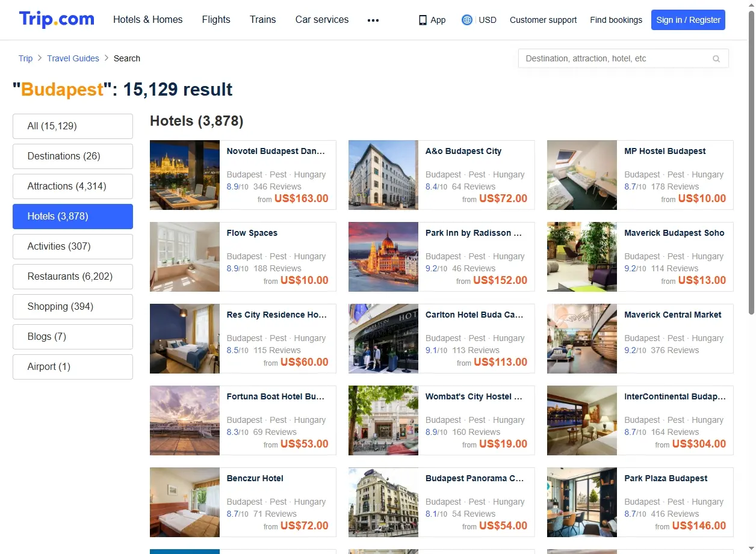Open the Trains menu

coord(263,19)
